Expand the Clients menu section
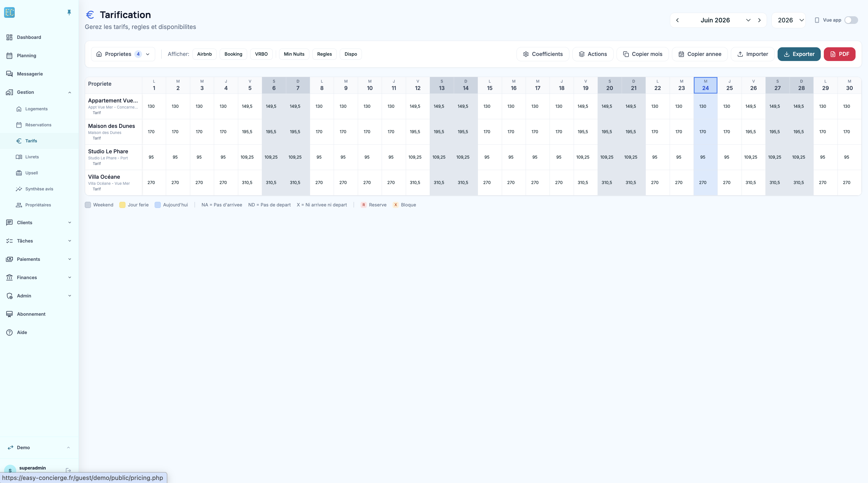The height and width of the screenshot is (483, 868). pos(70,223)
